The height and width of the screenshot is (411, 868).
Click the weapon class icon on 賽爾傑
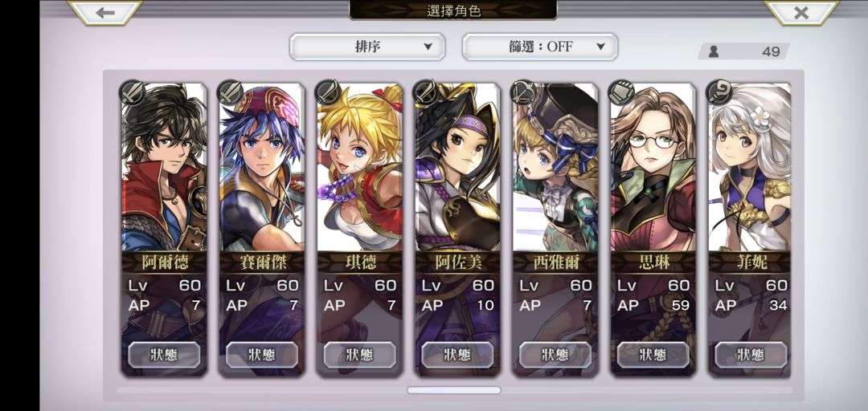(x=230, y=92)
